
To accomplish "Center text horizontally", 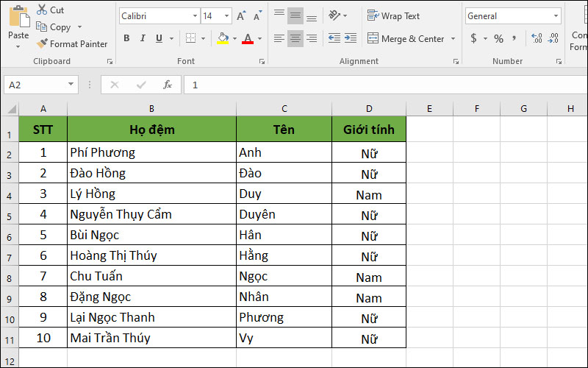I will [295, 38].
